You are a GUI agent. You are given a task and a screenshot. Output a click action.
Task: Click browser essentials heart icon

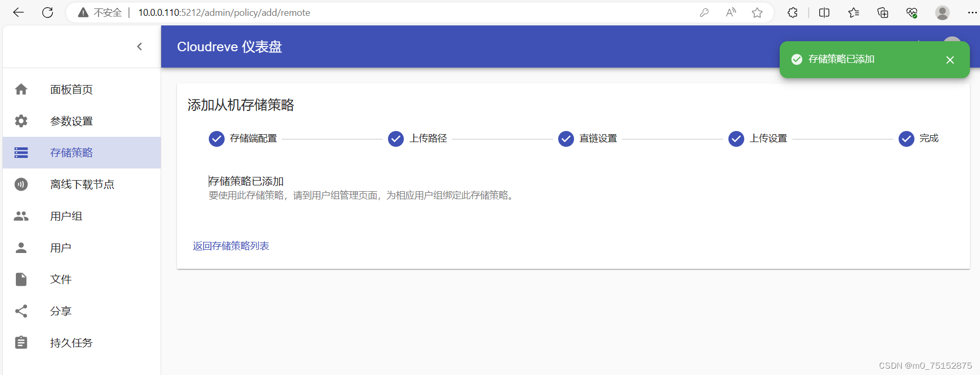[912, 13]
